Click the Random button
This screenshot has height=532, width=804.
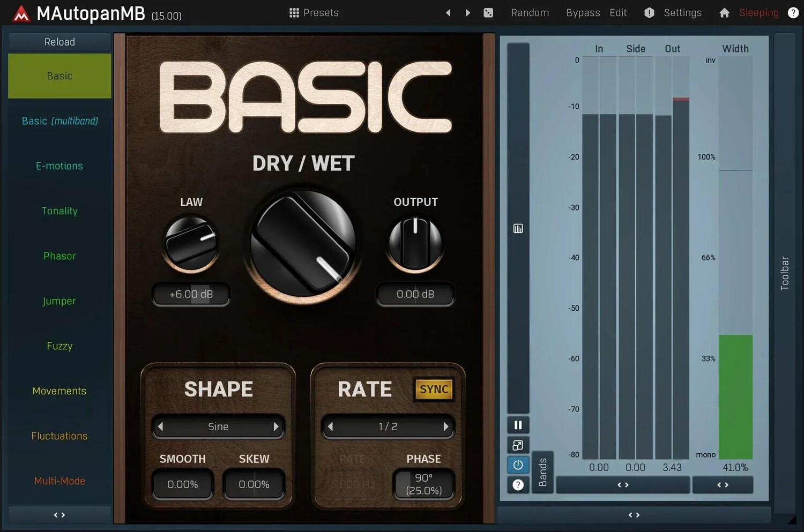point(530,13)
